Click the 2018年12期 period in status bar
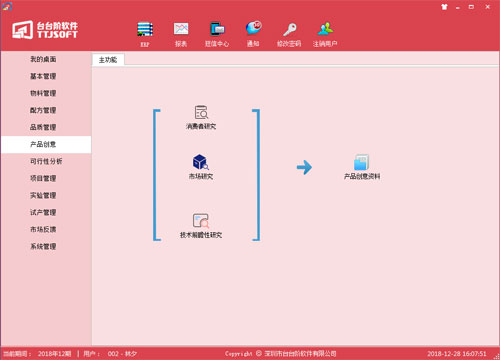This screenshot has height=360, width=500. pos(54,354)
